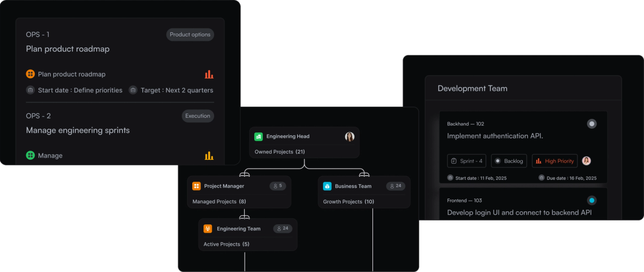Click the Product options tag
This screenshot has height=272, width=644.
point(190,34)
